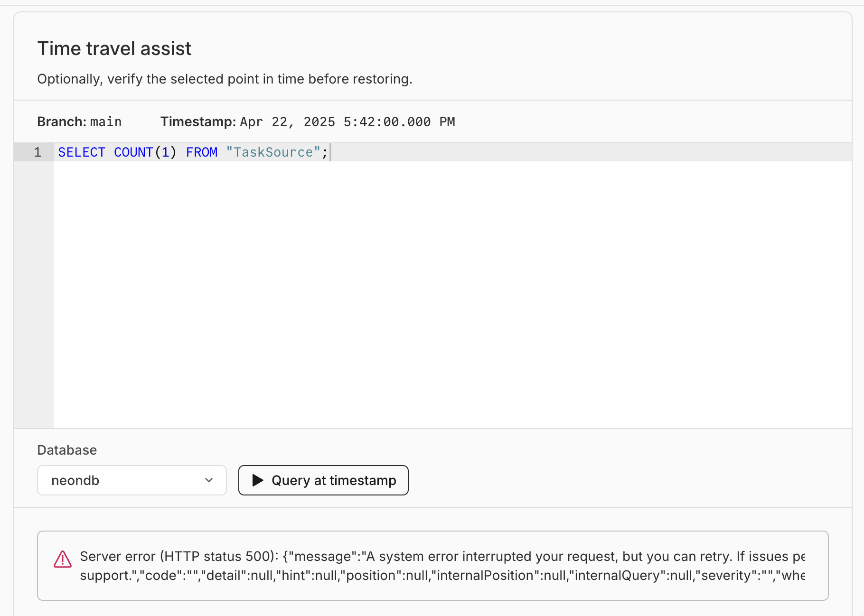Run the Query at timestamp button
The height and width of the screenshot is (616, 864).
[x=323, y=480]
